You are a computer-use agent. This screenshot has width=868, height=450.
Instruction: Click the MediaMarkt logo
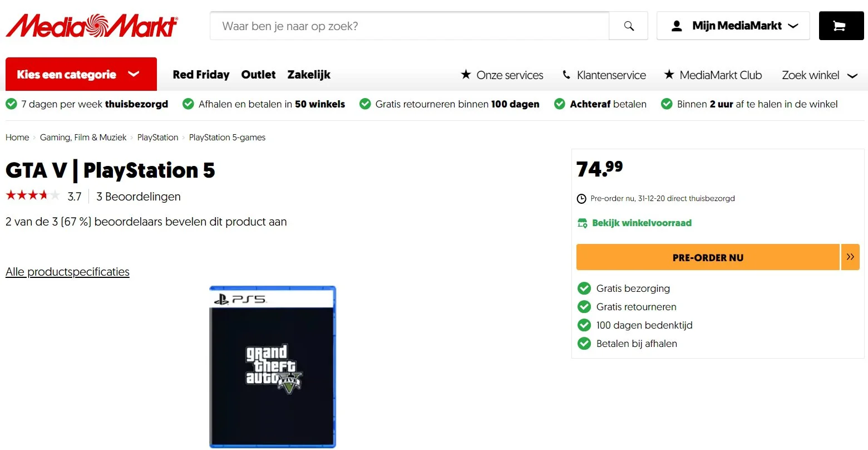(x=91, y=26)
